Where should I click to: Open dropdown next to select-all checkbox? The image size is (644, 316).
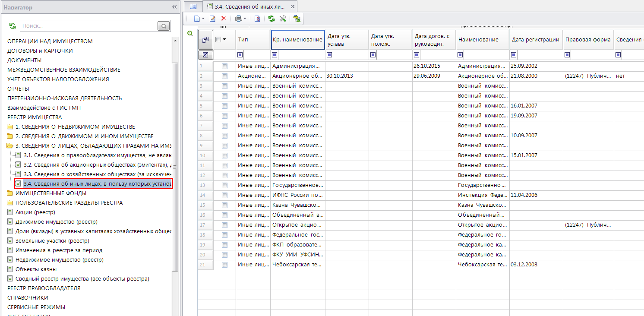click(224, 39)
